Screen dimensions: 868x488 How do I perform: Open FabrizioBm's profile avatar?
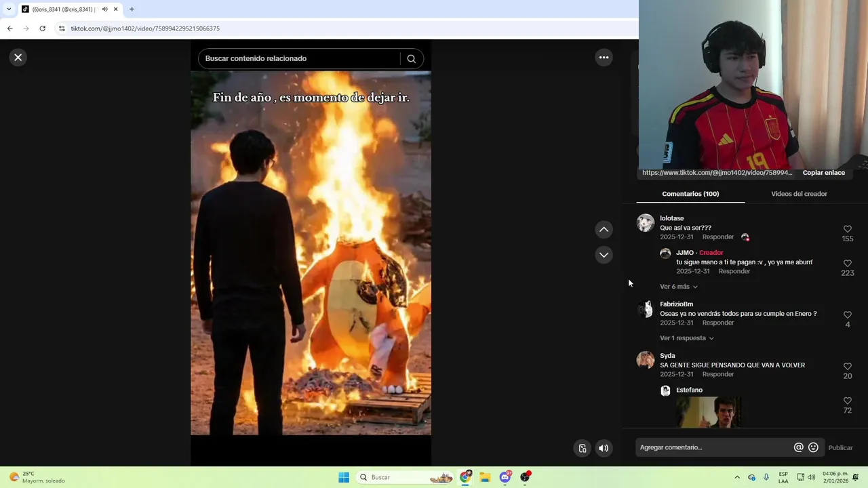pyautogui.click(x=646, y=309)
